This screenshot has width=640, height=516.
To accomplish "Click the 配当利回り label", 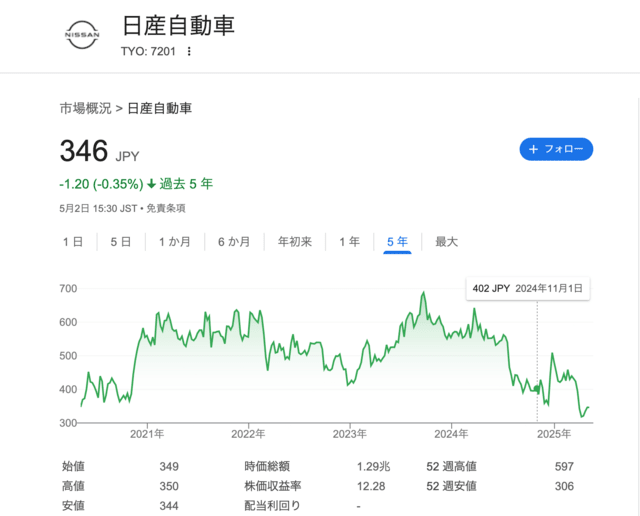I will point(272,506).
